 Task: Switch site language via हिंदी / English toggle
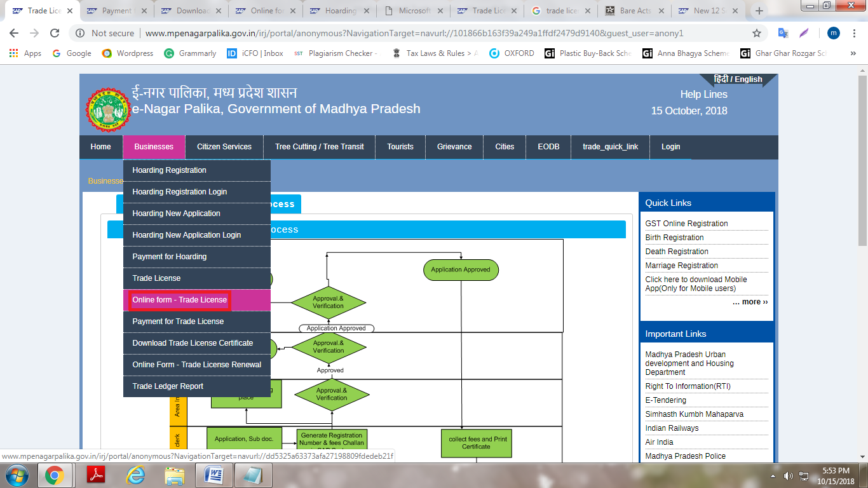[738, 79]
